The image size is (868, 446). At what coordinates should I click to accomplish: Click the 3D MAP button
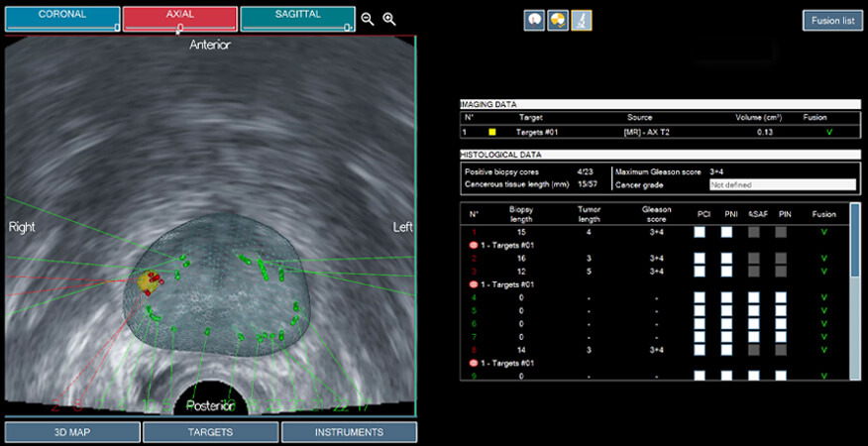pos(71,432)
